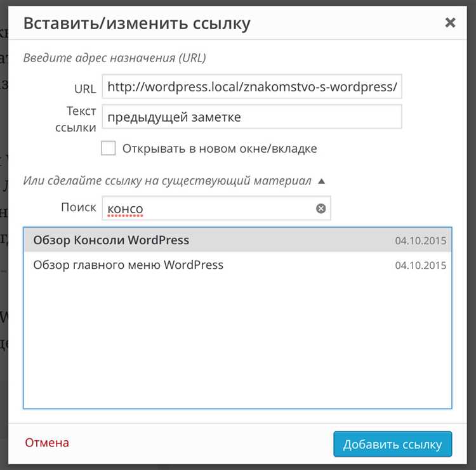Click the 'Вставить/изменить ссылку' dialog title
Viewport: 476px width, 470px height.
[x=137, y=24]
